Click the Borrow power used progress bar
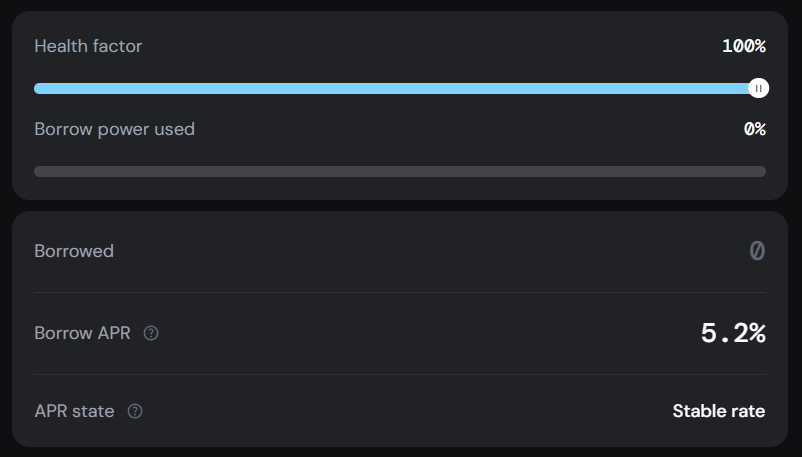 [400, 171]
